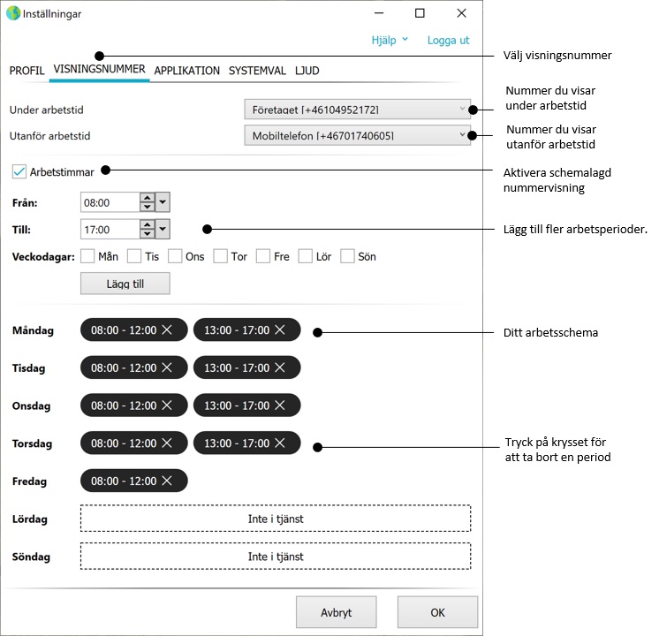Confirm settings with OK button

click(x=437, y=612)
